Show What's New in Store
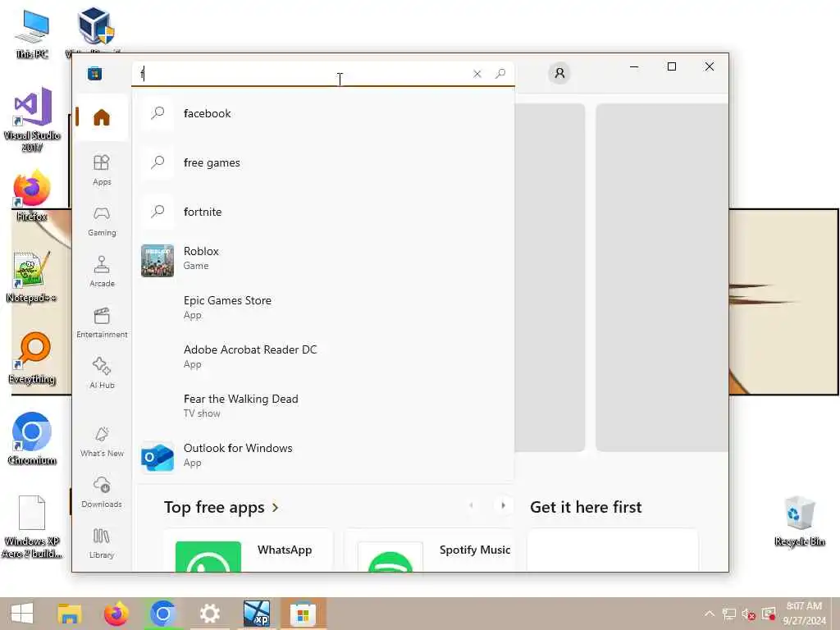840x630 pixels. coord(101,441)
